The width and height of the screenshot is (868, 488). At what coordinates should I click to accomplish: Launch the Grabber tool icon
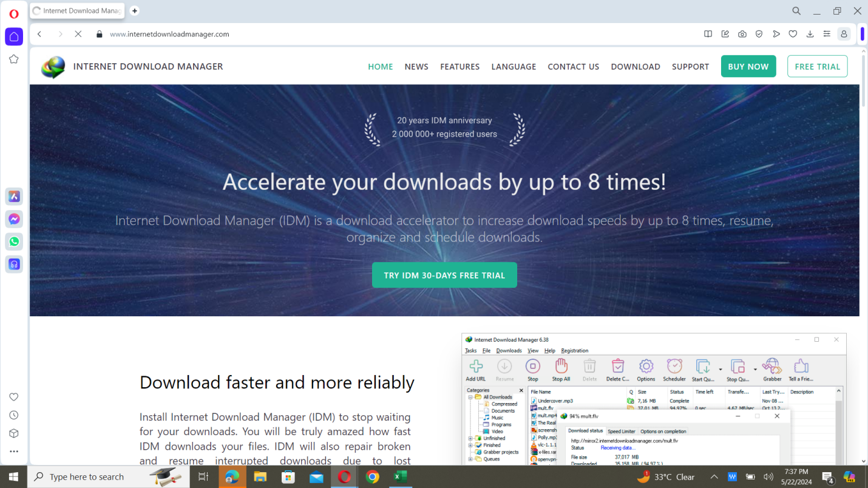(771, 366)
